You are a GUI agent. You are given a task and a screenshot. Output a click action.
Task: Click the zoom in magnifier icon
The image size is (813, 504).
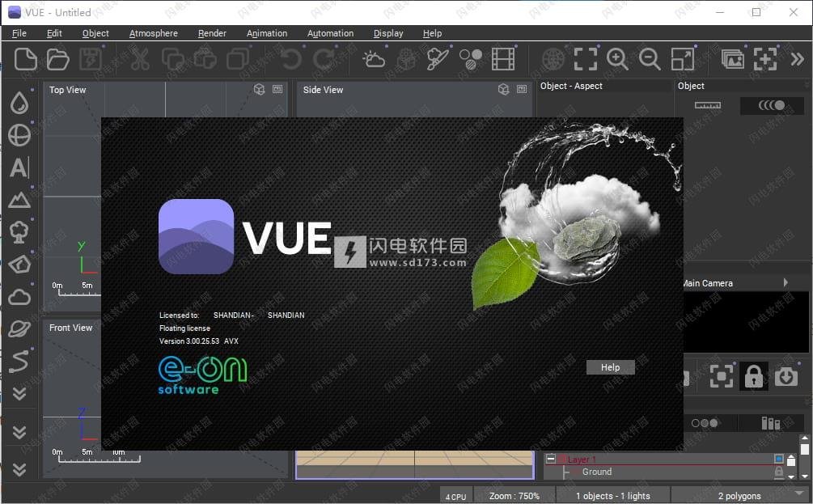(617, 59)
